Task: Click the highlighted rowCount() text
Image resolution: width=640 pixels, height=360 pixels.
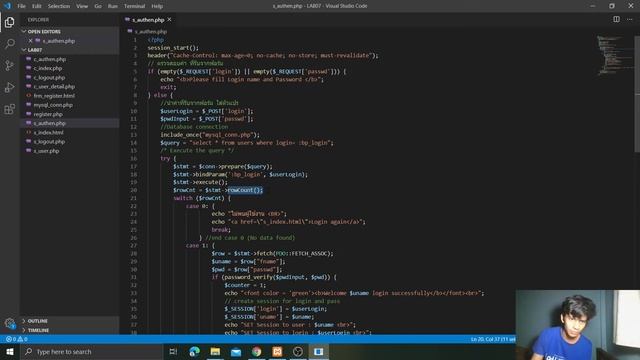Action: click(x=245, y=190)
